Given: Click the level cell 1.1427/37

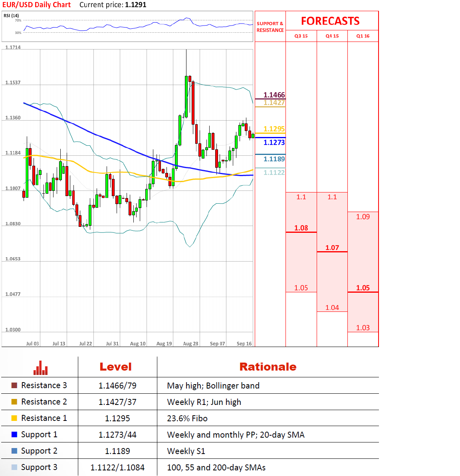Looking at the screenshot, I should [117, 402].
